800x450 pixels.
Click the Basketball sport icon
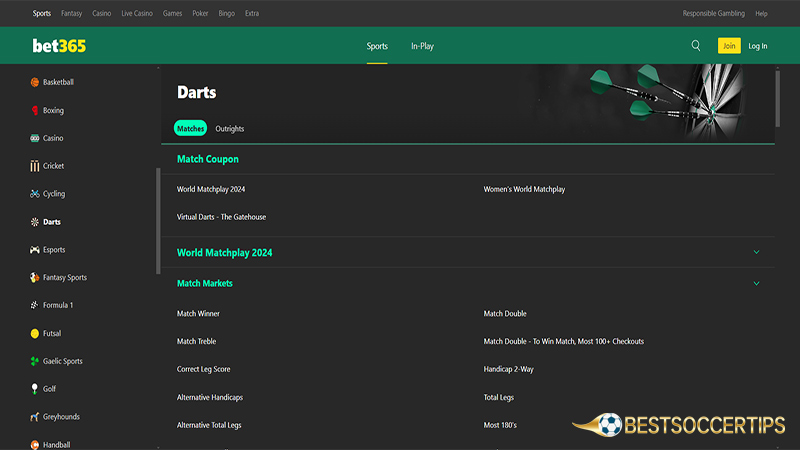click(x=35, y=82)
